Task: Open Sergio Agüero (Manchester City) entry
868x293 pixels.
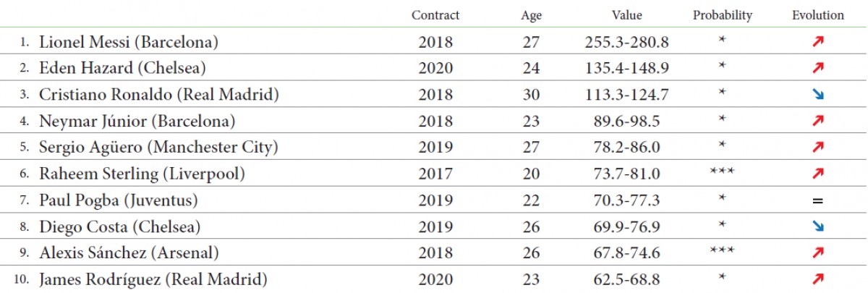Action: (158, 148)
